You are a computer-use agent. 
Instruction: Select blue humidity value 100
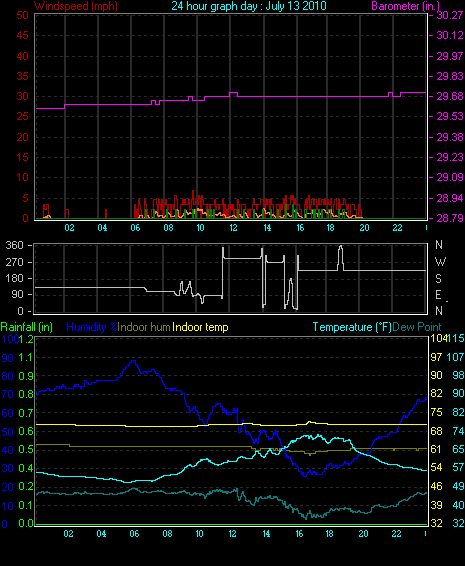tap(9, 339)
